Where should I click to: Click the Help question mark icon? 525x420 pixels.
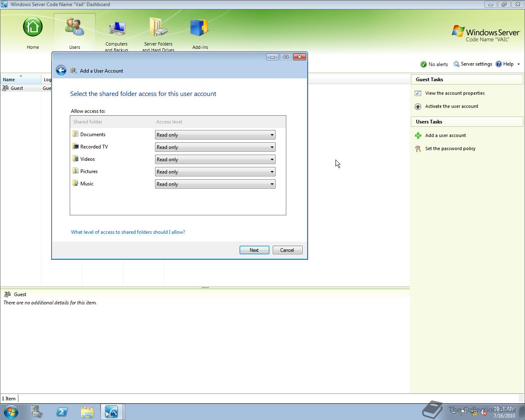click(x=499, y=64)
